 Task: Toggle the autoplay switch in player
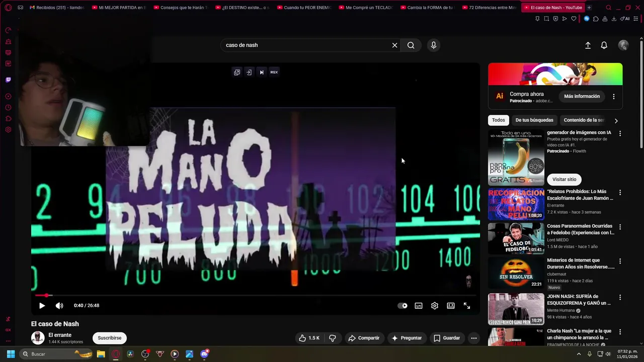403,306
